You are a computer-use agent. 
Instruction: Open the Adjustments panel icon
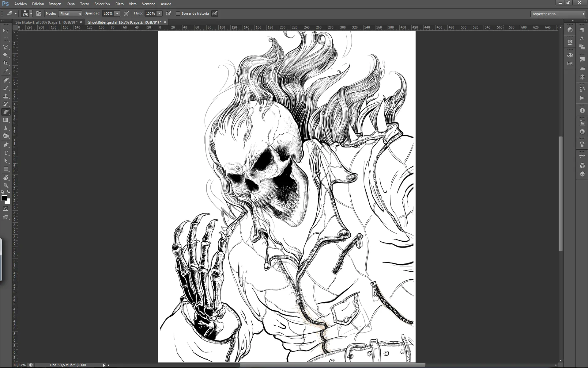pos(570,30)
